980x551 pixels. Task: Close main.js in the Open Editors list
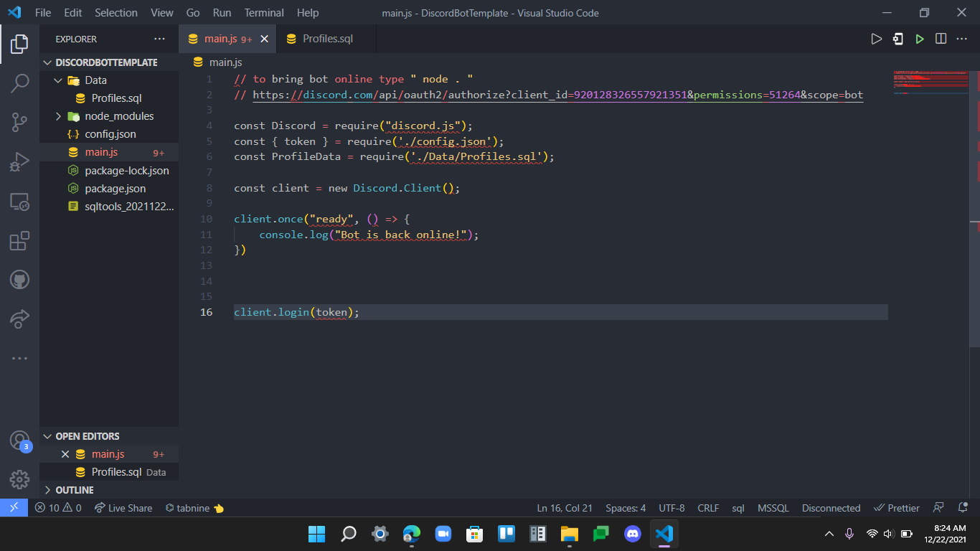(65, 454)
